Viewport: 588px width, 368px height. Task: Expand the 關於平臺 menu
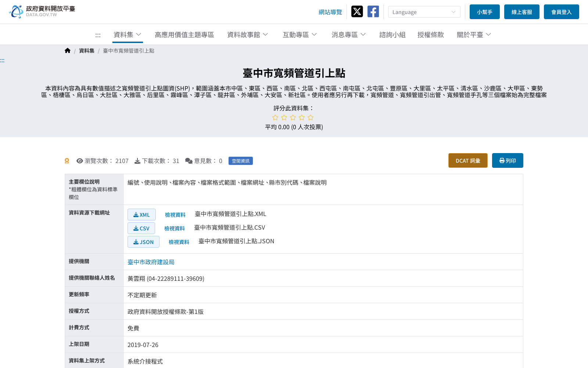click(474, 35)
